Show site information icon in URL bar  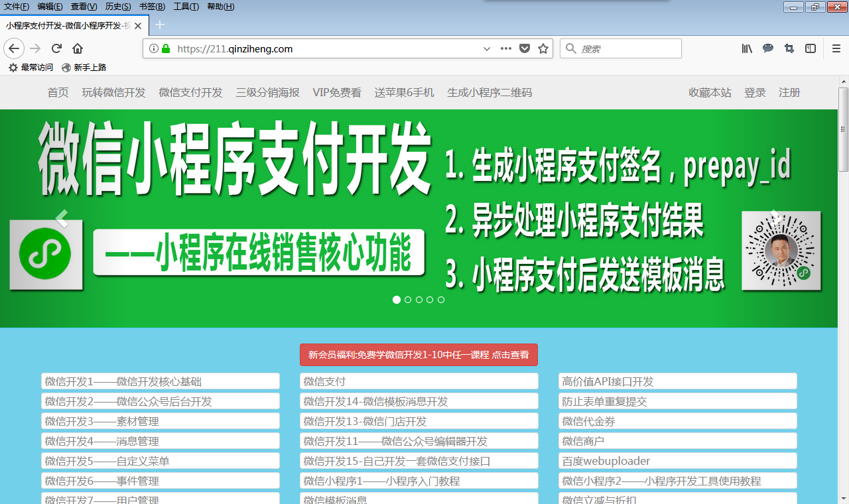(x=153, y=48)
